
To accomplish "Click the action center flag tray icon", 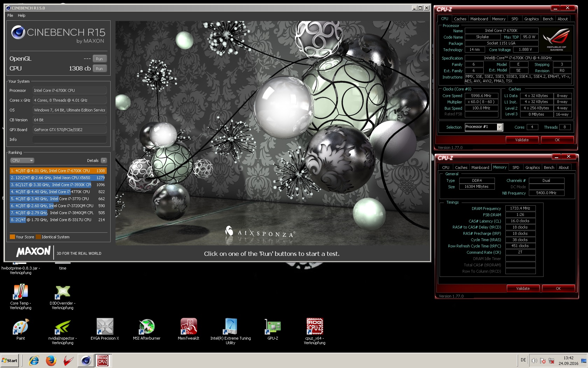I will 543,360.
